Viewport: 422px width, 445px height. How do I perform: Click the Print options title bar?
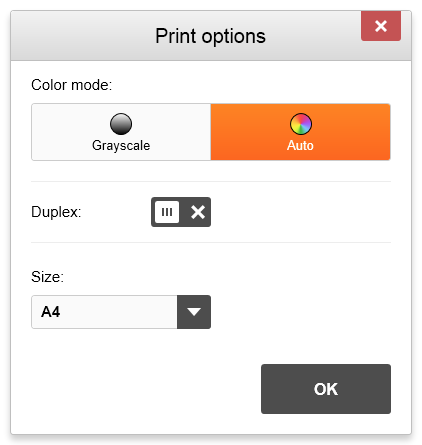211,36
